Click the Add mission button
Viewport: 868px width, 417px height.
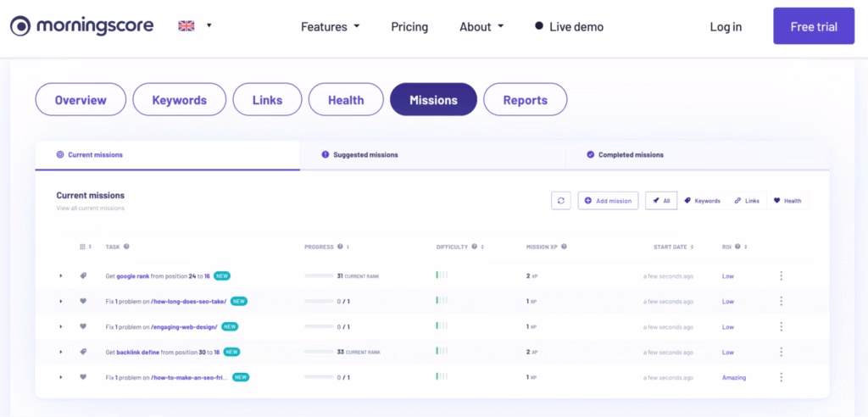pyautogui.click(x=608, y=201)
